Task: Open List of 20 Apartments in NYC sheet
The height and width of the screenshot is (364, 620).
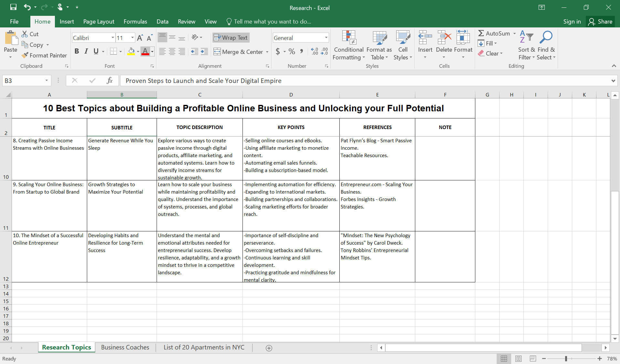Action: (x=204, y=348)
